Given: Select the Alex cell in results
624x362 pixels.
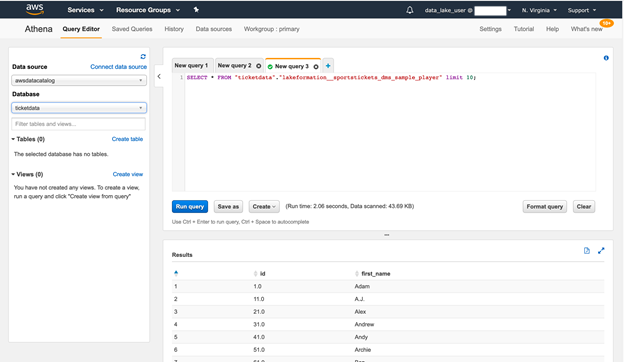Looking at the screenshot, I should point(360,312).
